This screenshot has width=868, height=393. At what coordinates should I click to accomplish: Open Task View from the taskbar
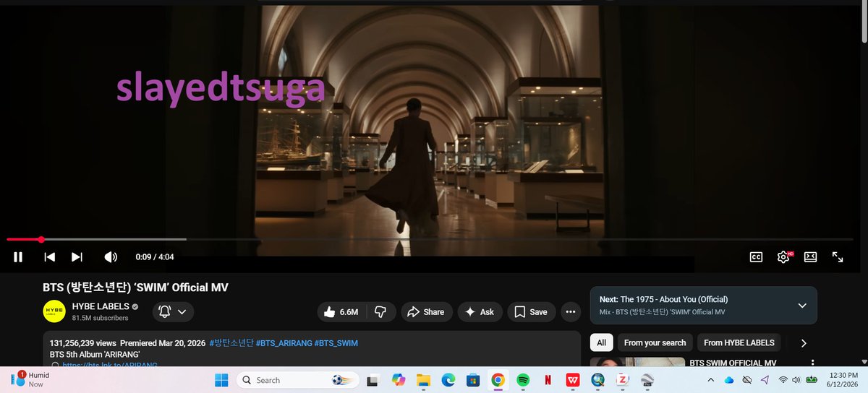point(373,380)
